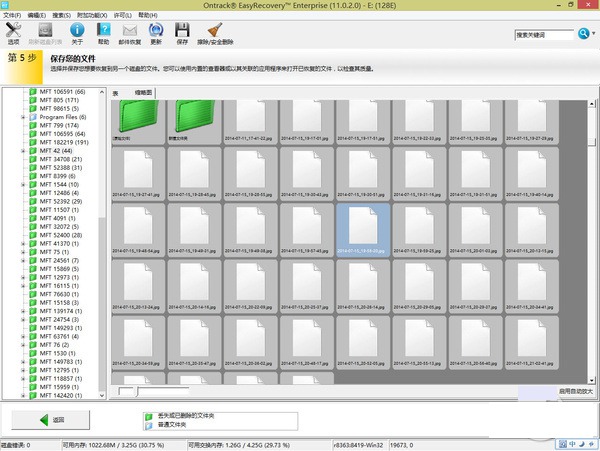Click the application icon in title bar

[5, 5]
